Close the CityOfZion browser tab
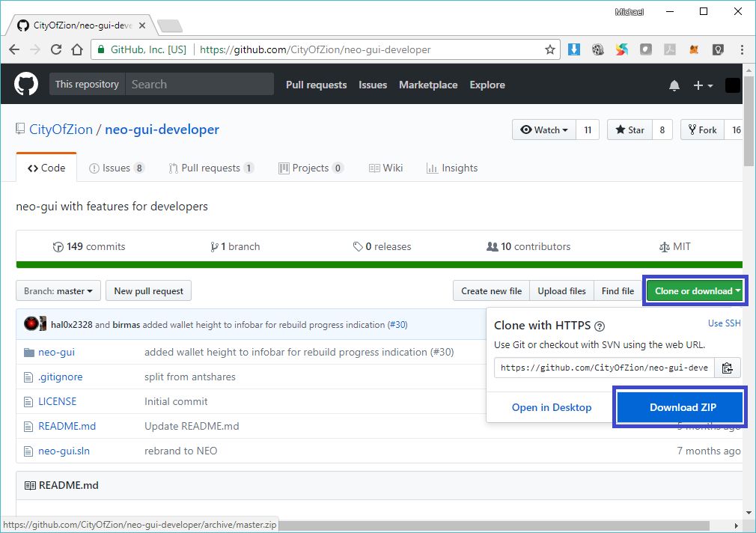756x533 pixels. pos(142,25)
